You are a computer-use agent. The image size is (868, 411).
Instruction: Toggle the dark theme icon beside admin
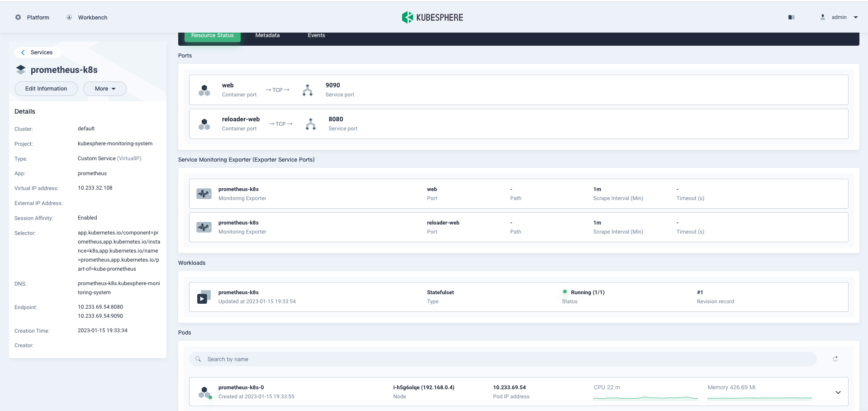coord(791,17)
